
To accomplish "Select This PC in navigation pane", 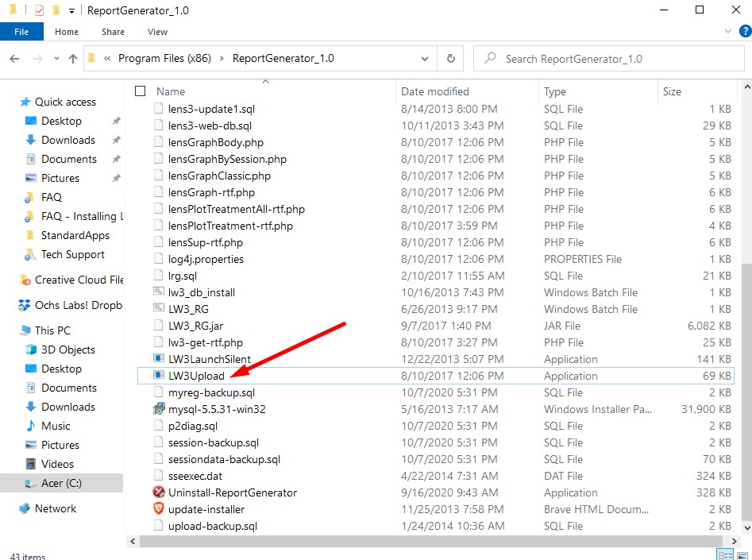I will coord(52,330).
